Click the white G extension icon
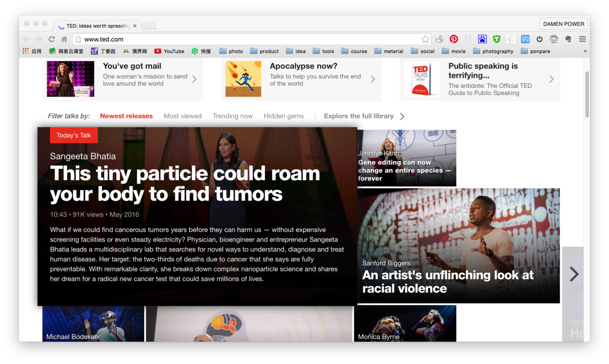Viewport: 609px width, 364px height. click(x=511, y=39)
